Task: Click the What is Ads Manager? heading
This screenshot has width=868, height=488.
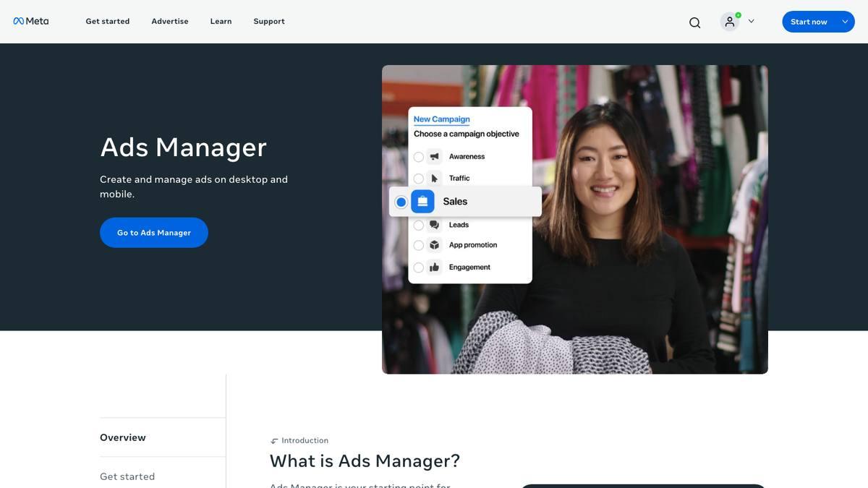Action: [x=365, y=461]
